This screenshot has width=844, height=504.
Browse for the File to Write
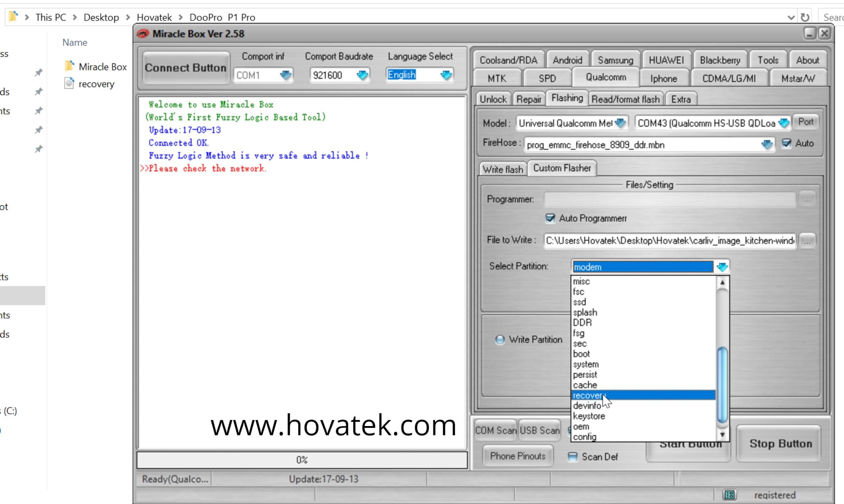(807, 241)
